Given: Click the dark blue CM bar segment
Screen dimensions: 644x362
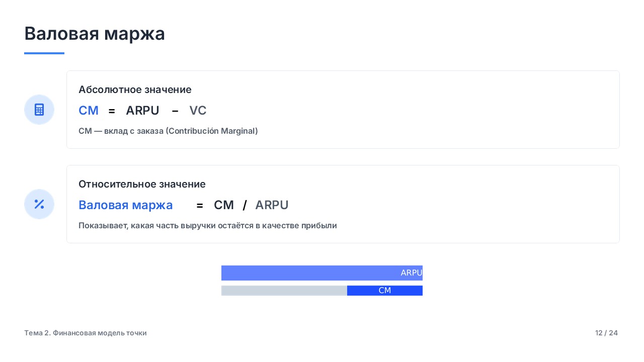Looking at the screenshot, I should (385, 291).
